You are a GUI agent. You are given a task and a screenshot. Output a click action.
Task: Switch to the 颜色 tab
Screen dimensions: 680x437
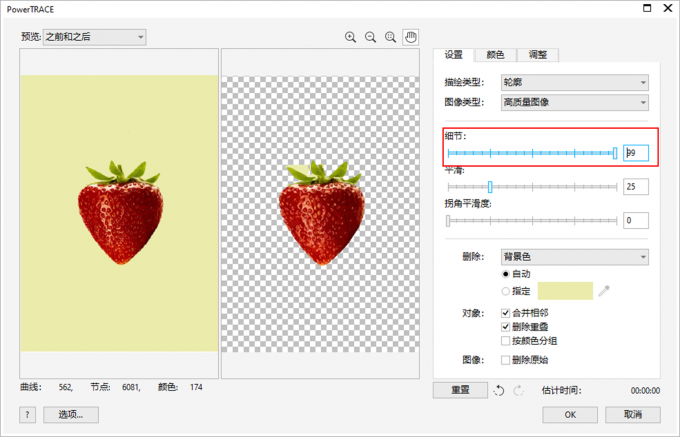coord(495,55)
